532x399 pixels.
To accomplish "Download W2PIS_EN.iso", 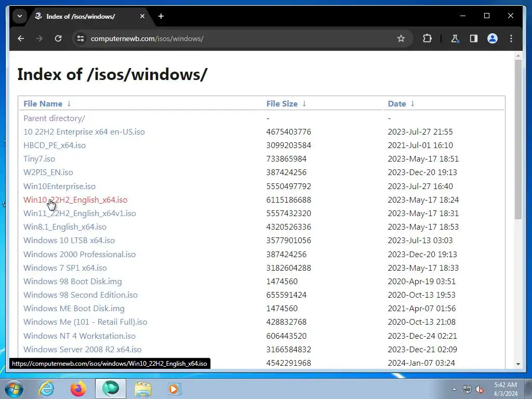I will point(48,172).
